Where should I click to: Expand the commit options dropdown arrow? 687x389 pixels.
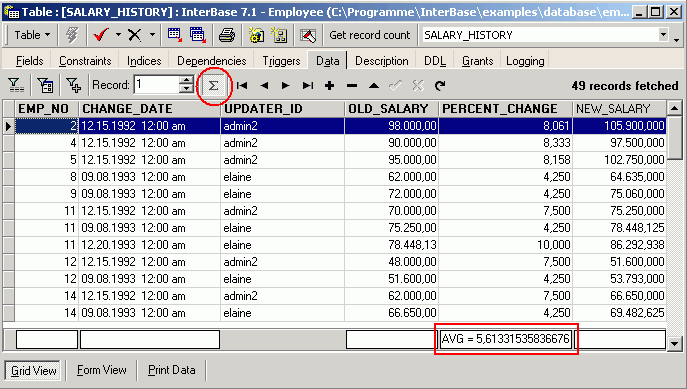[x=118, y=35]
